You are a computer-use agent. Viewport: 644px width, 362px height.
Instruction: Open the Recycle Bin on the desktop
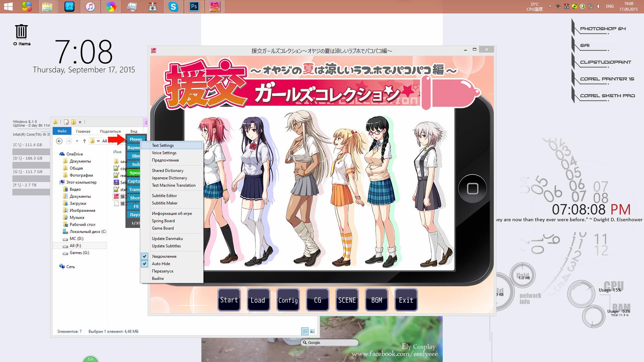tap(21, 31)
